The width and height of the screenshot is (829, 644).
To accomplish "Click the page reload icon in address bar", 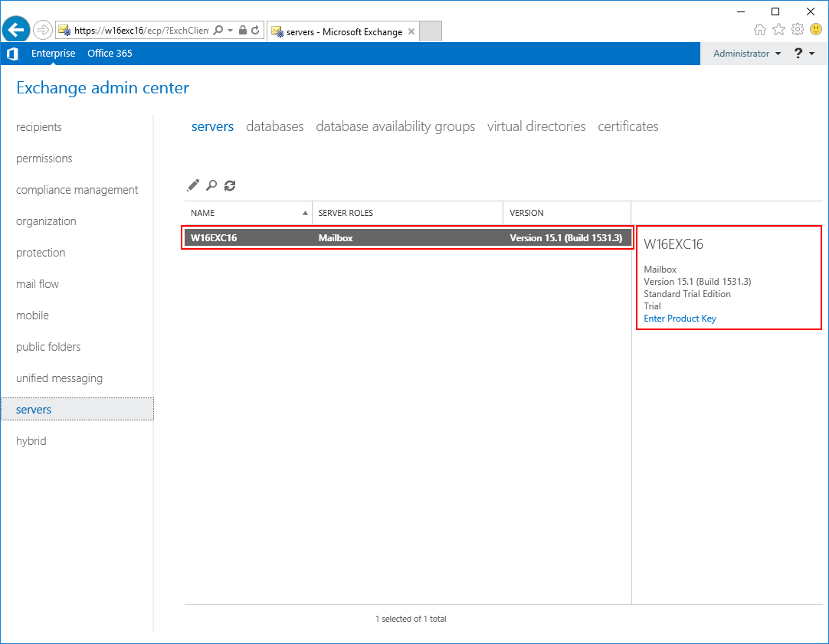I will 255,30.
